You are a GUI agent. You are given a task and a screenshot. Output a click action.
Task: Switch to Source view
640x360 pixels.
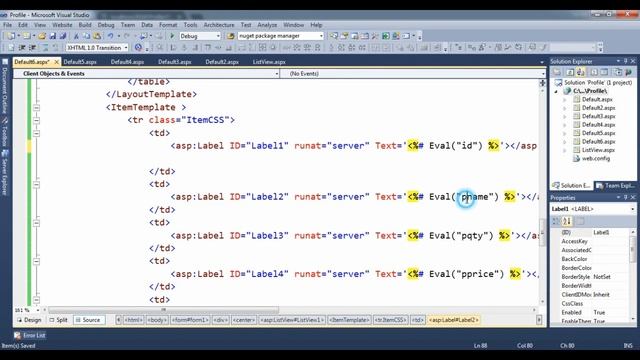coord(88,320)
